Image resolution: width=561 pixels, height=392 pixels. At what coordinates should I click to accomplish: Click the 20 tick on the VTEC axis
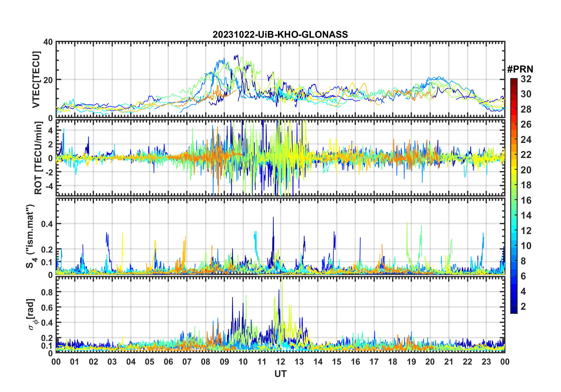pos(48,80)
